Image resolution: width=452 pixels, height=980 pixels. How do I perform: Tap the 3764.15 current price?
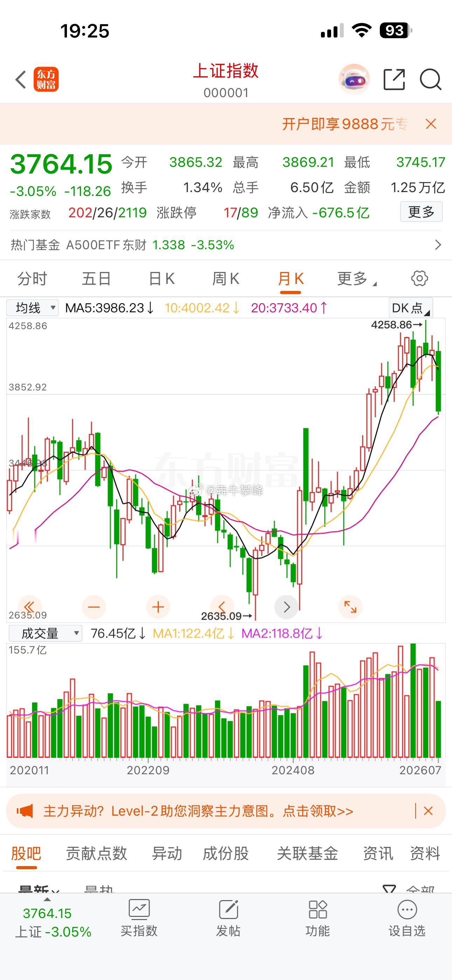click(61, 164)
